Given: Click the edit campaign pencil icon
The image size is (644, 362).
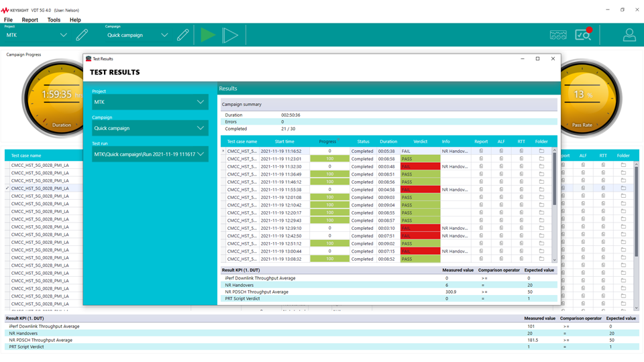Looking at the screenshot, I should tap(182, 35).
